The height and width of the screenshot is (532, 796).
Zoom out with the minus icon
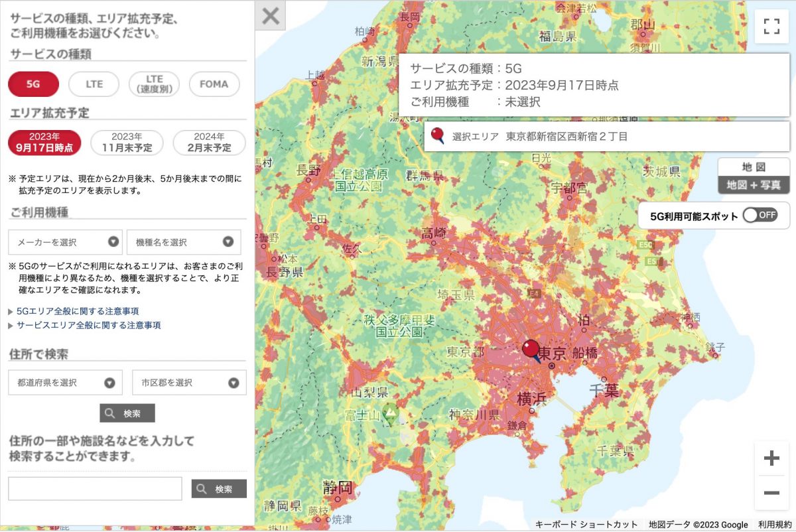pyautogui.click(x=771, y=493)
